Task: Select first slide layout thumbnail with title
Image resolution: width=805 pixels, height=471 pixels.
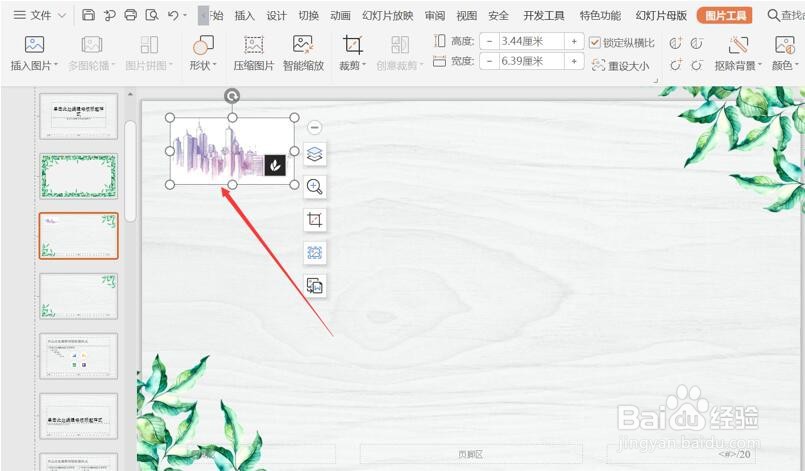Action: 79,116
